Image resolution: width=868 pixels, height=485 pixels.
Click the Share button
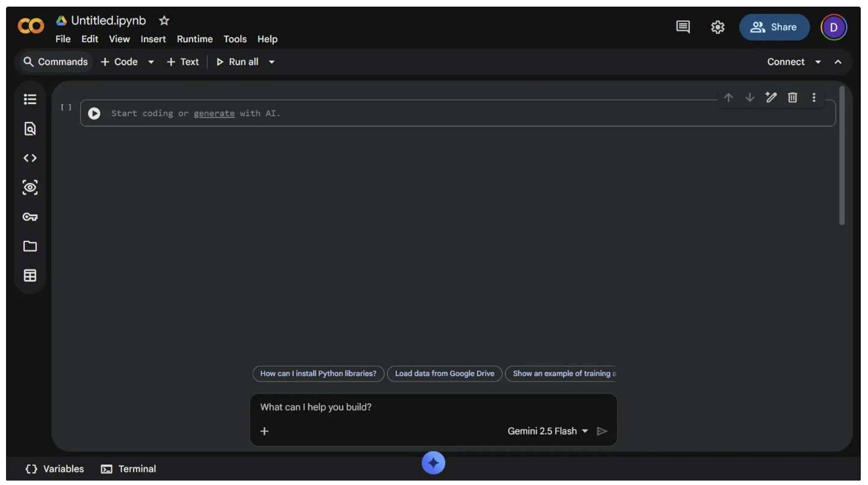774,27
